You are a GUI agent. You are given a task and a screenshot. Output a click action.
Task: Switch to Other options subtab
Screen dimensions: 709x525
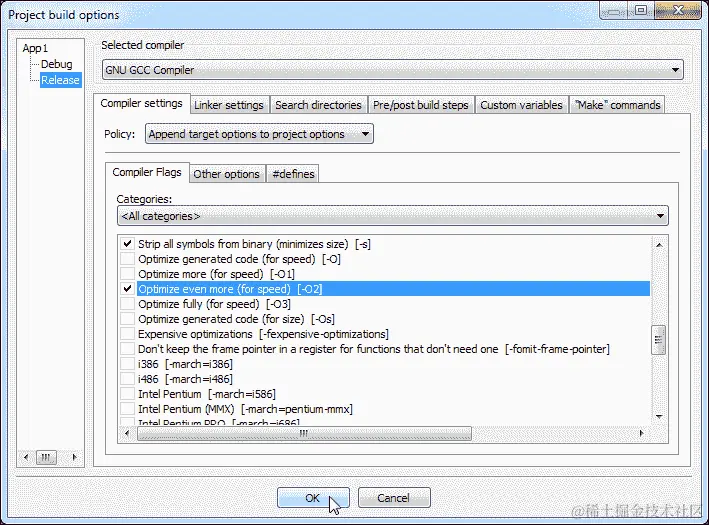[x=227, y=174]
